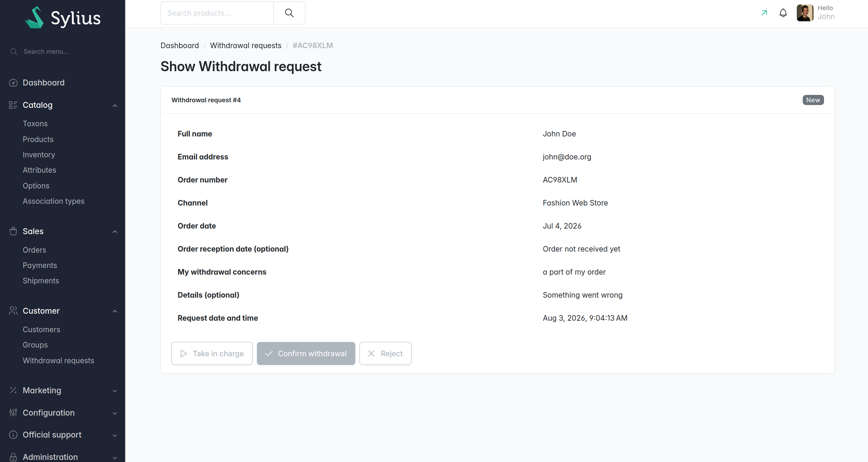Click John's avatar picture
Screen dimensions: 868x462
click(x=805, y=13)
